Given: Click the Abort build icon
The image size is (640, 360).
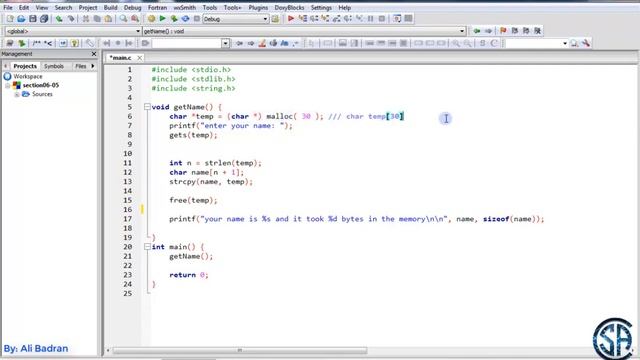Looking at the screenshot, I should [197, 19].
